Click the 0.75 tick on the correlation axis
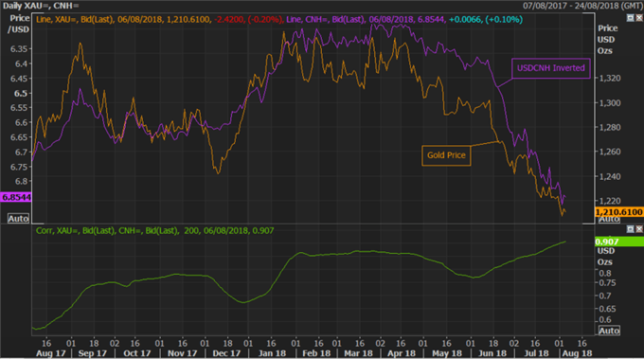644x359 pixels. [607, 283]
